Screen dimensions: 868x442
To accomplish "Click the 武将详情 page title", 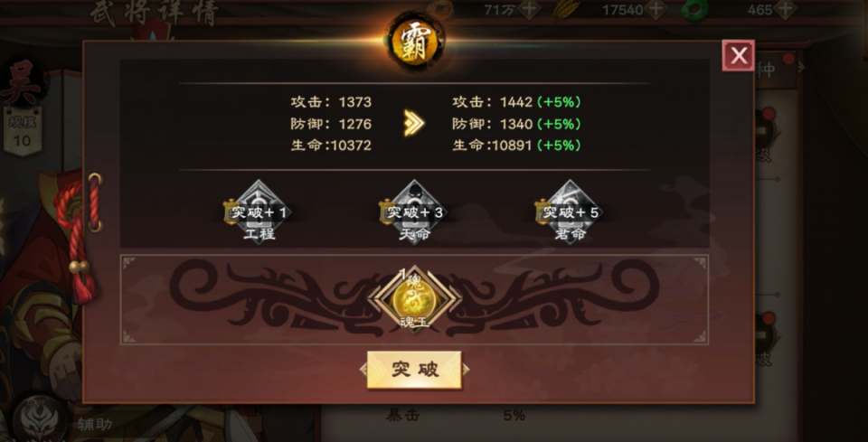I will 154,14.
